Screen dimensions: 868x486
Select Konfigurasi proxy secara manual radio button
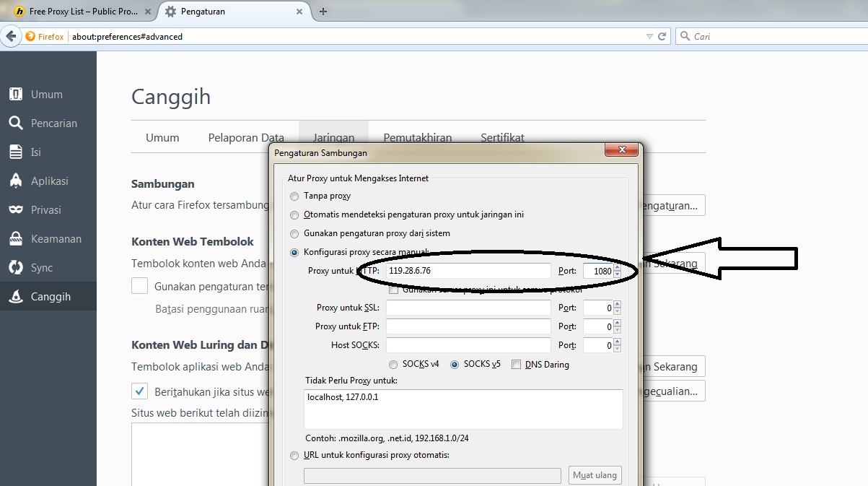click(x=294, y=252)
